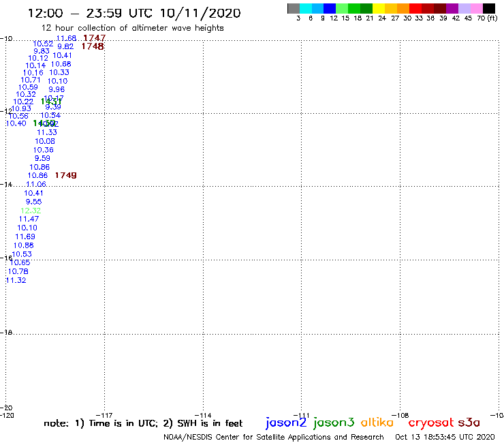Click wave height value 10.54
Screen dimensions: 504x443
point(50,115)
